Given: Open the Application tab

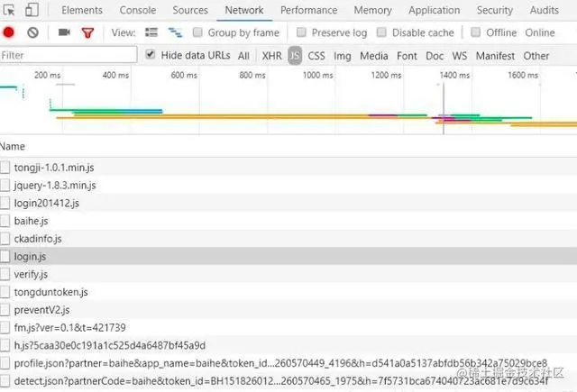Looking at the screenshot, I should (435, 10).
